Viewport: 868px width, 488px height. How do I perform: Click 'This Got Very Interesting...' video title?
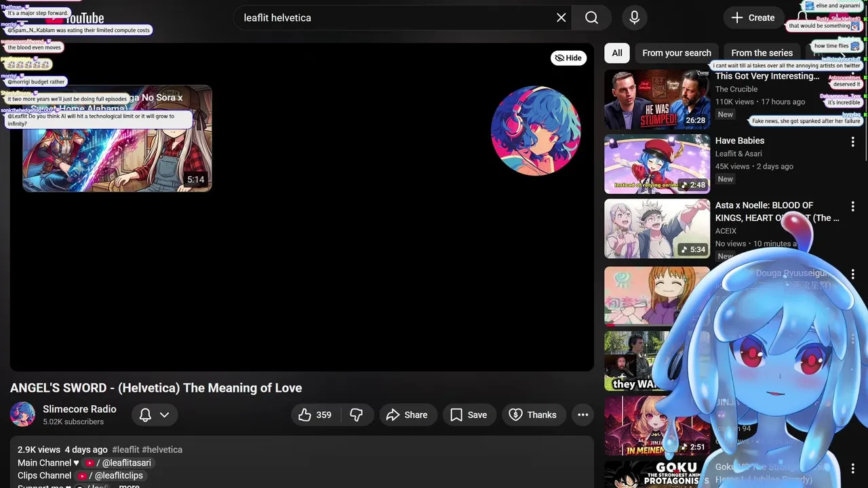[x=767, y=76]
